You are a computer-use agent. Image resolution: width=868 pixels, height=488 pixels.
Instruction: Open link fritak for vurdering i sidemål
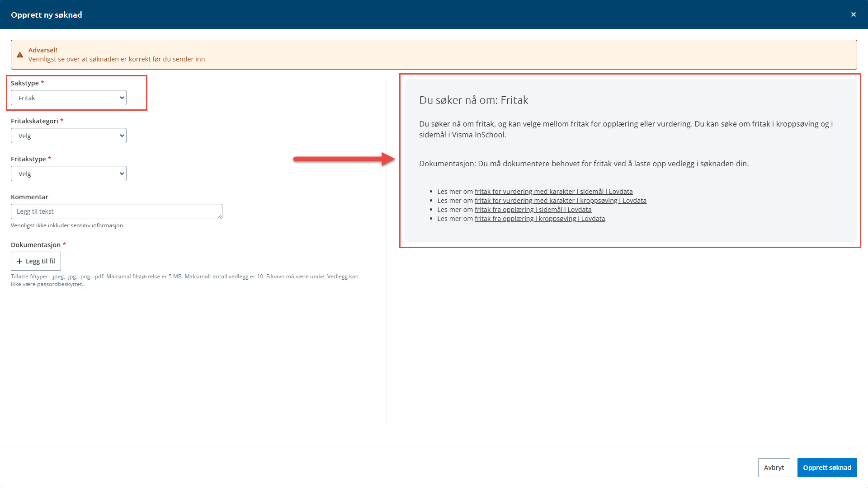tap(553, 192)
